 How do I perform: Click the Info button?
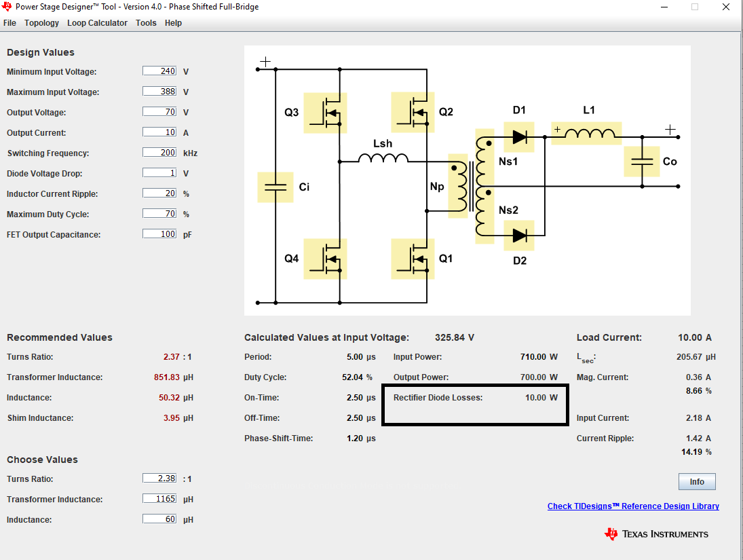[697, 482]
